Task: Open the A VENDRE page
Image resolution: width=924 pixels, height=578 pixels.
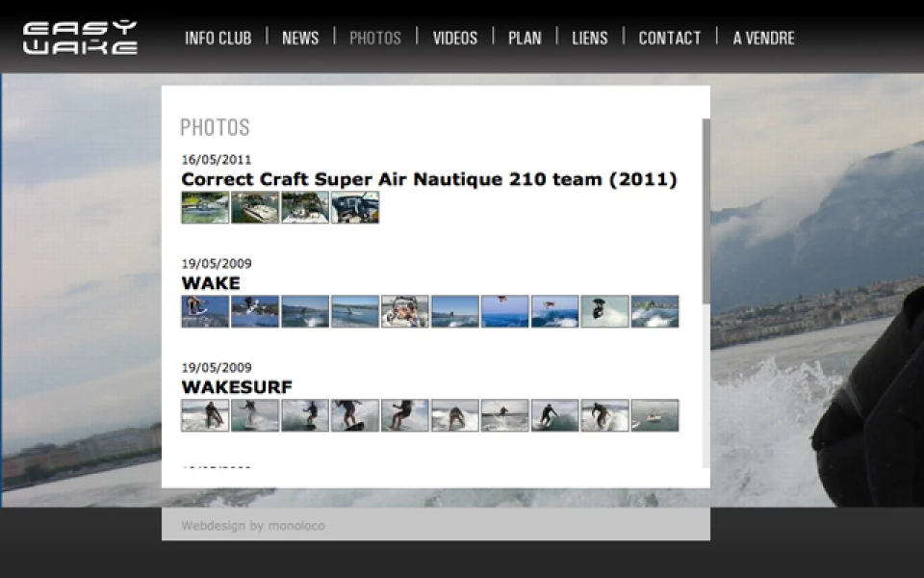Action: [x=763, y=39]
